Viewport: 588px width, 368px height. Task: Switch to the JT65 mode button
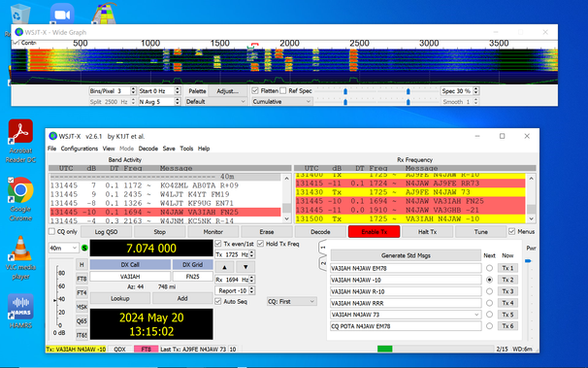coord(82,335)
